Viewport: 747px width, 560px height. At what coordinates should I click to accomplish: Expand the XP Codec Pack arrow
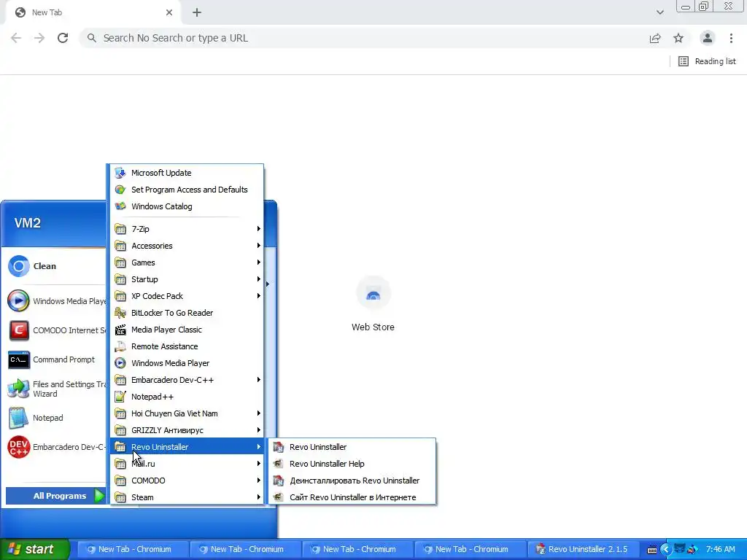point(259,296)
